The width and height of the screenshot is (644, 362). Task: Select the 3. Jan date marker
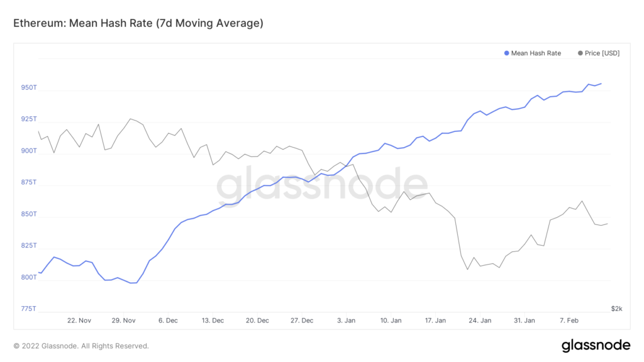[347, 321]
